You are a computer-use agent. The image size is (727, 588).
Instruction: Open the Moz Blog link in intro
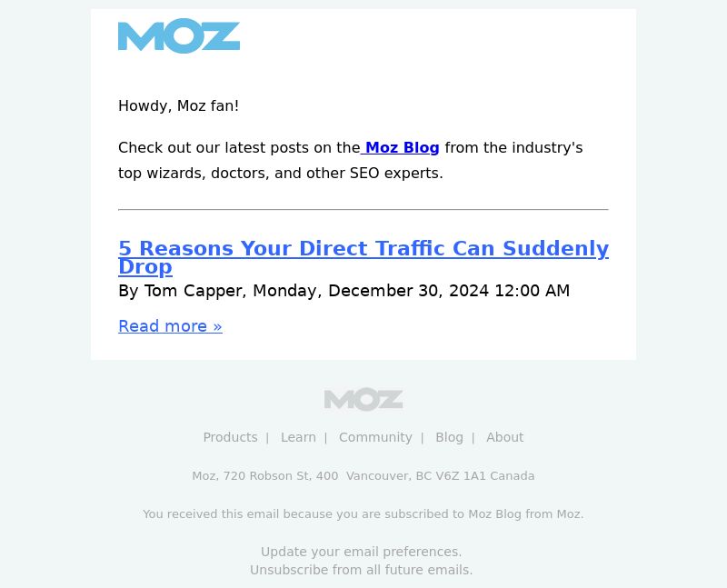401,147
